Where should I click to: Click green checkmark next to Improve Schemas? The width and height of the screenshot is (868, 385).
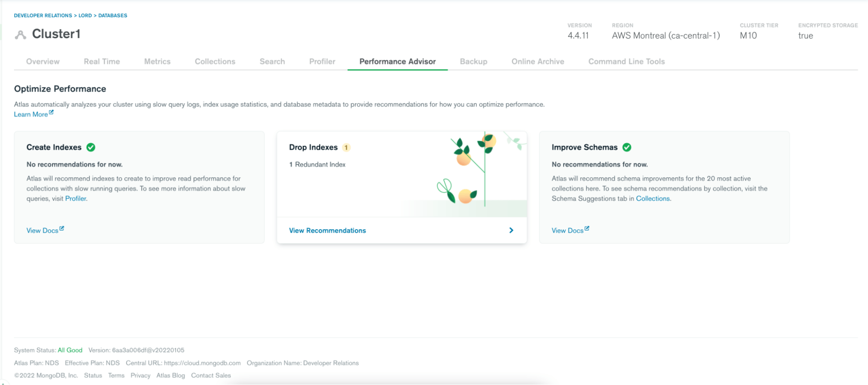pos(627,147)
